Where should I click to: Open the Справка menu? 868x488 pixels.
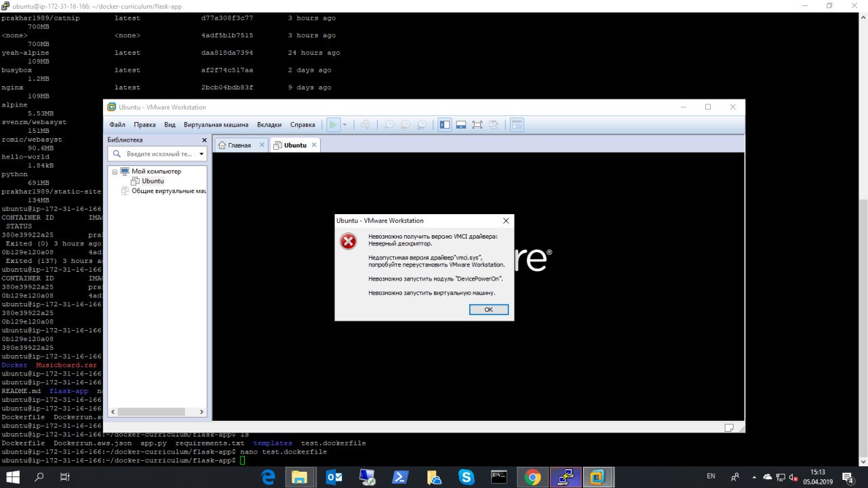[x=302, y=125]
